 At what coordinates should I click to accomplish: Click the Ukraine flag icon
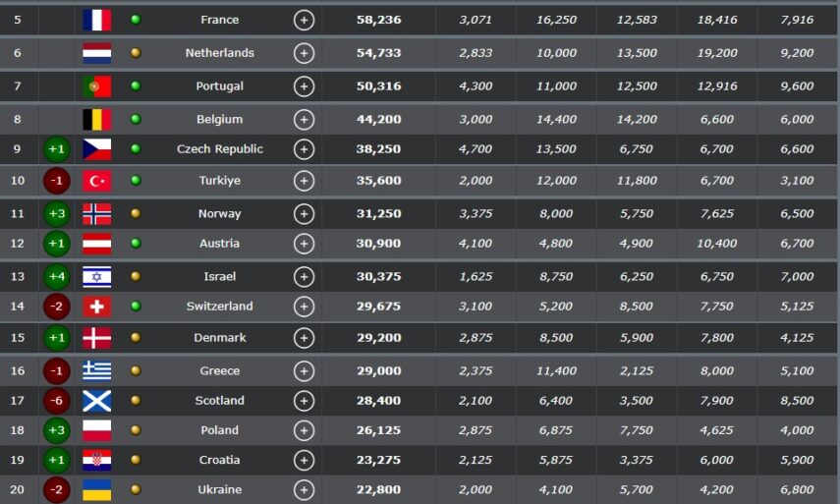[97, 489]
